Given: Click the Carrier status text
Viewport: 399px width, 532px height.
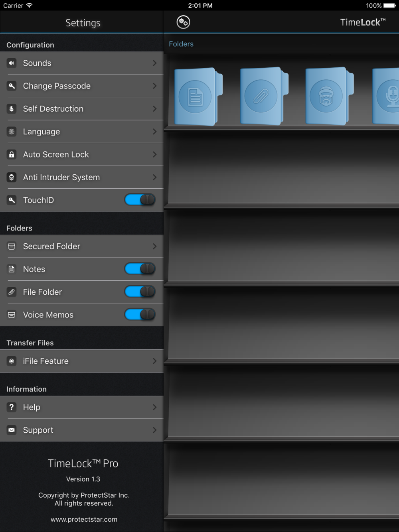Looking at the screenshot, I should coord(13,6).
